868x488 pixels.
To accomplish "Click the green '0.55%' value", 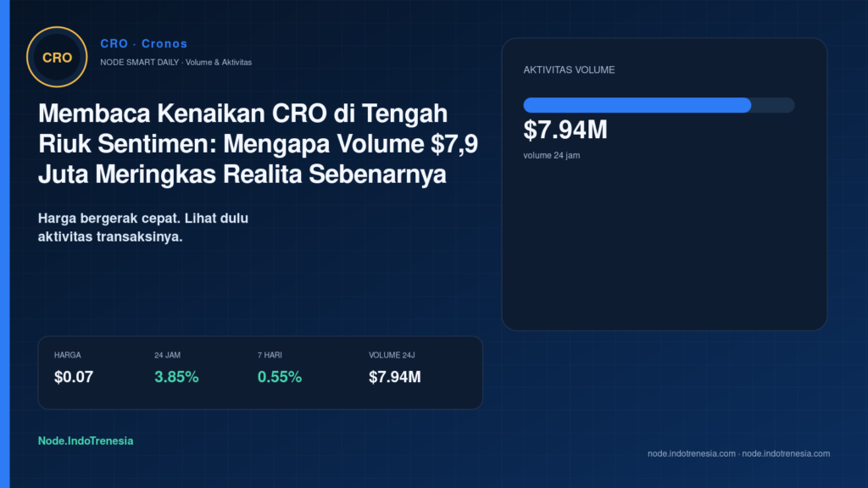I will [280, 377].
